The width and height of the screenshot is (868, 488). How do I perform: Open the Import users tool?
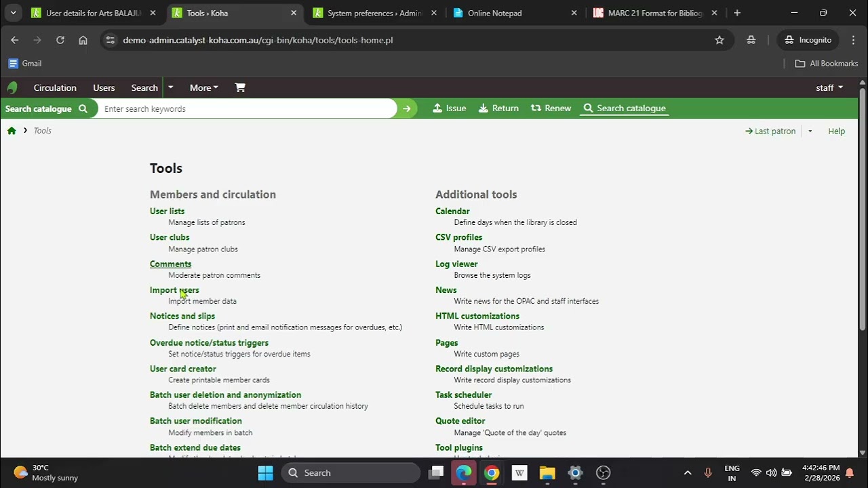coord(174,290)
